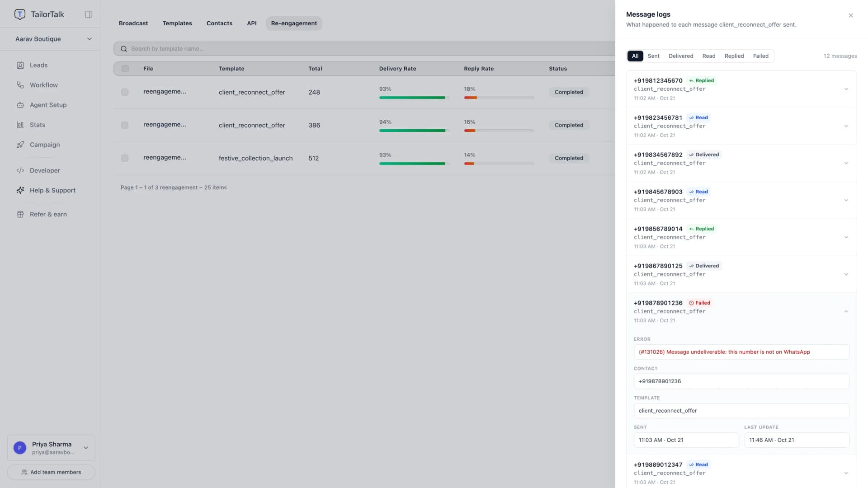
Task: Expand the +919845678903 message log
Action: [x=846, y=200]
